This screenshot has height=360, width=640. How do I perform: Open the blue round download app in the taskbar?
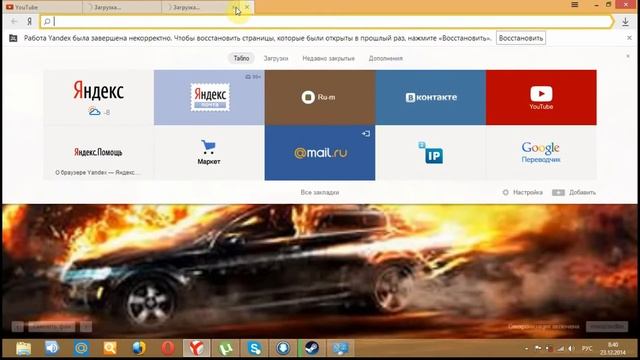click(x=283, y=348)
